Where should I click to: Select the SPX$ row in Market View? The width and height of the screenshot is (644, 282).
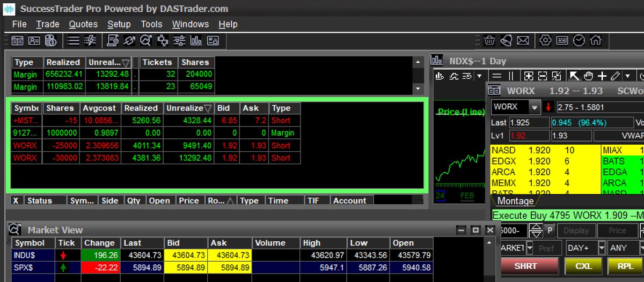[222, 267]
